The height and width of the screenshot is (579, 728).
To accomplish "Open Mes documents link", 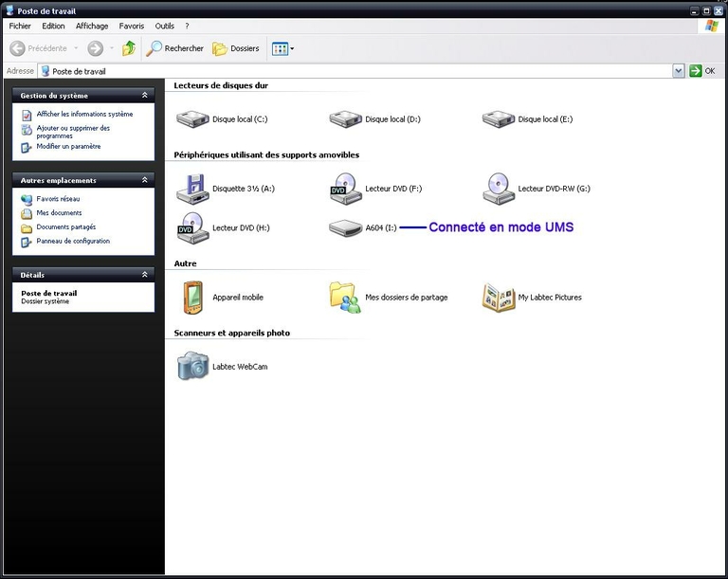I will pos(59,212).
